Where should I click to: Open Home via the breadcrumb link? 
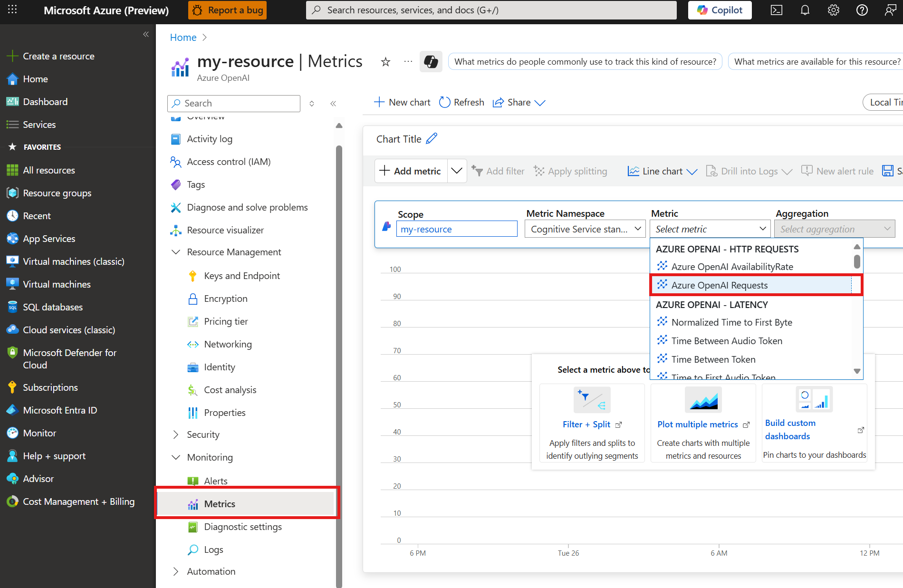tap(183, 37)
